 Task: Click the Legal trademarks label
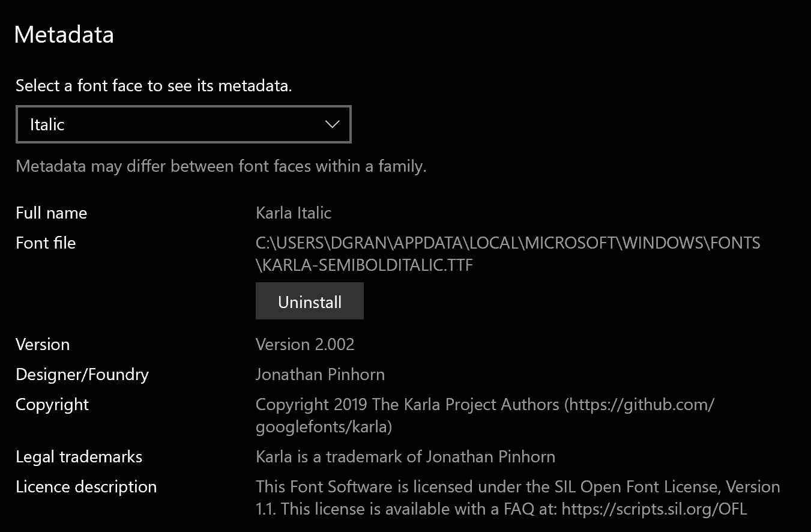[79, 456]
